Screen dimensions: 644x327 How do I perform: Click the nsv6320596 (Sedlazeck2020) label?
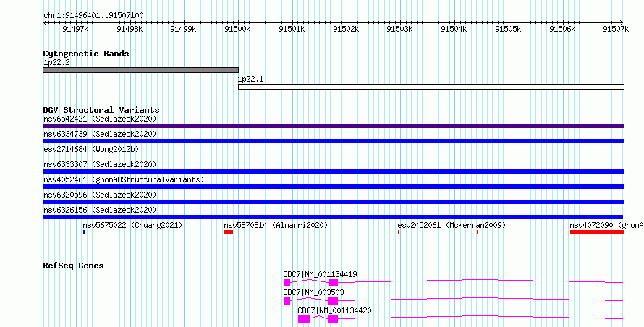[x=100, y=195]
